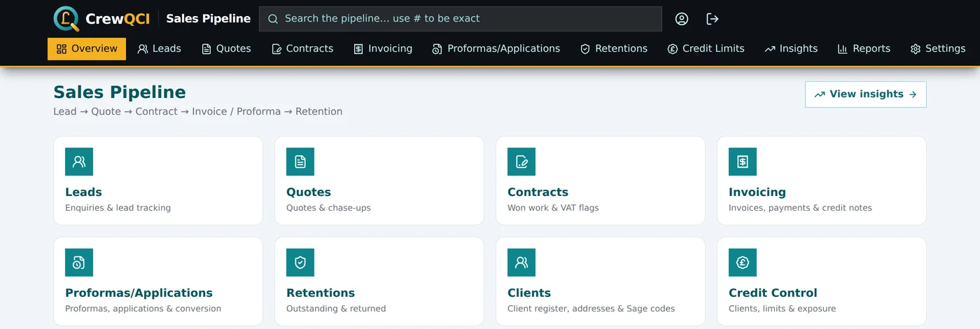This screenshot has height=329, width=980.
Task: Click the search magnifier icon in the search bar
Action: [x=273, y=19]
